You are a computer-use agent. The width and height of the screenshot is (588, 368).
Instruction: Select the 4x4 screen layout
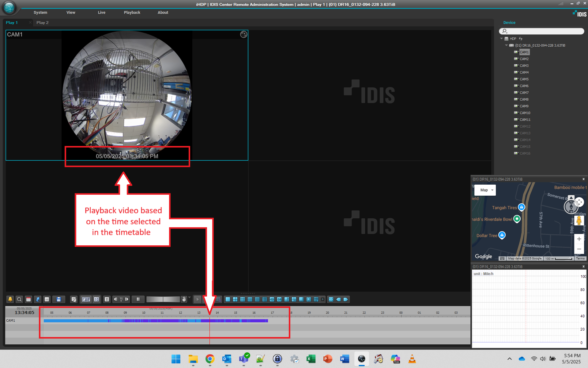click(x=250, y=299)
